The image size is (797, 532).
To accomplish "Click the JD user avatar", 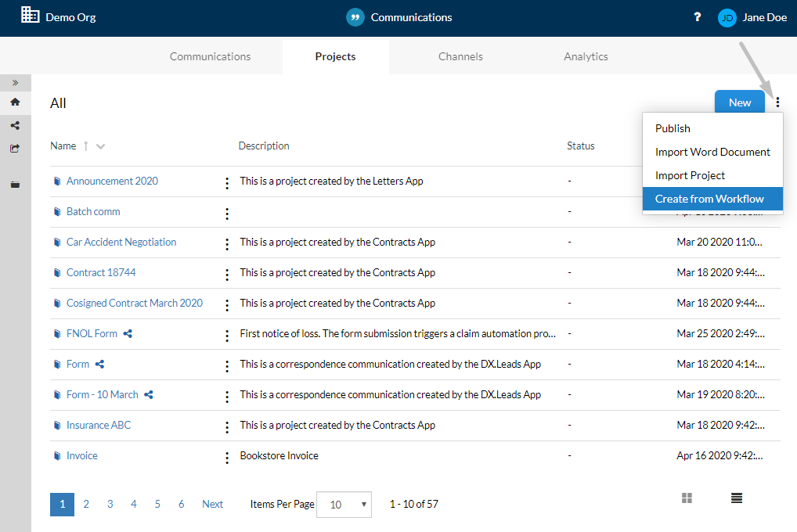I will click(x=727, y=18).
